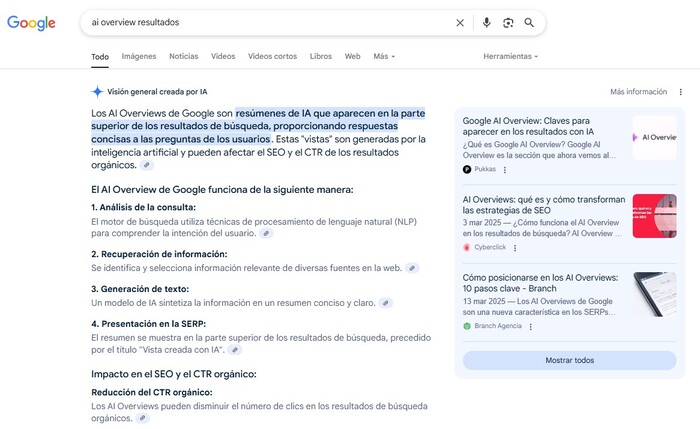Open the Branch article phone thumbnail

click(x=654, y=294)
